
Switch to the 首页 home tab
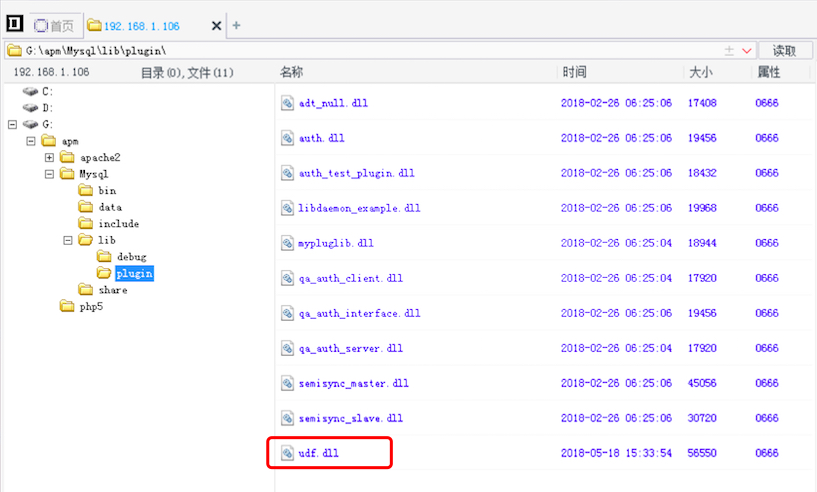(x=54, y=26)
